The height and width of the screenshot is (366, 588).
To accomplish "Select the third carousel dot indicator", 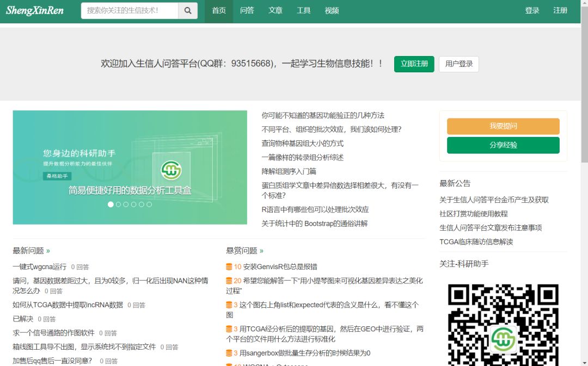I will [x=126, y=204].
